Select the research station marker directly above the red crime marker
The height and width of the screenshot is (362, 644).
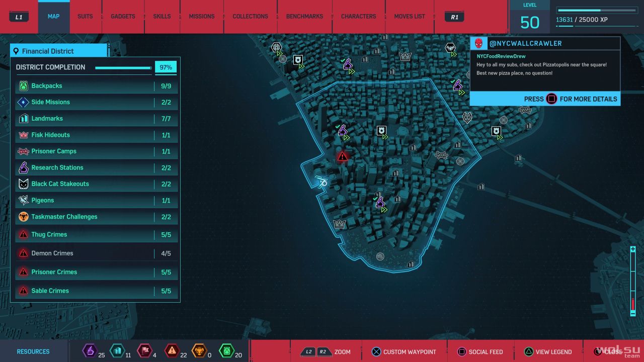tap(343, 131)
